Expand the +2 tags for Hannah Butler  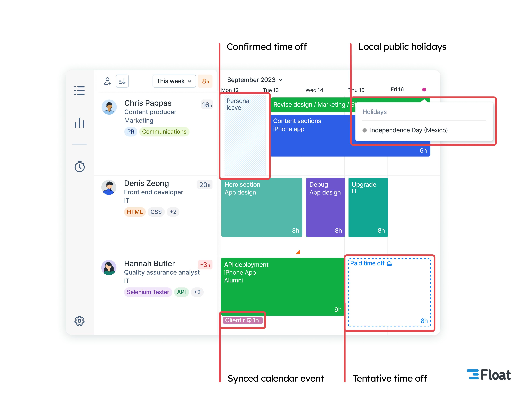[x=197, y=292]
